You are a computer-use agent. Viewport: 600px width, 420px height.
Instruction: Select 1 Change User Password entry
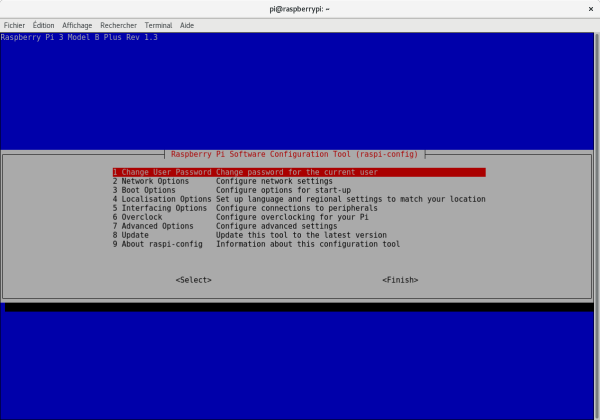pyautogui.click(x=299, y=172)
